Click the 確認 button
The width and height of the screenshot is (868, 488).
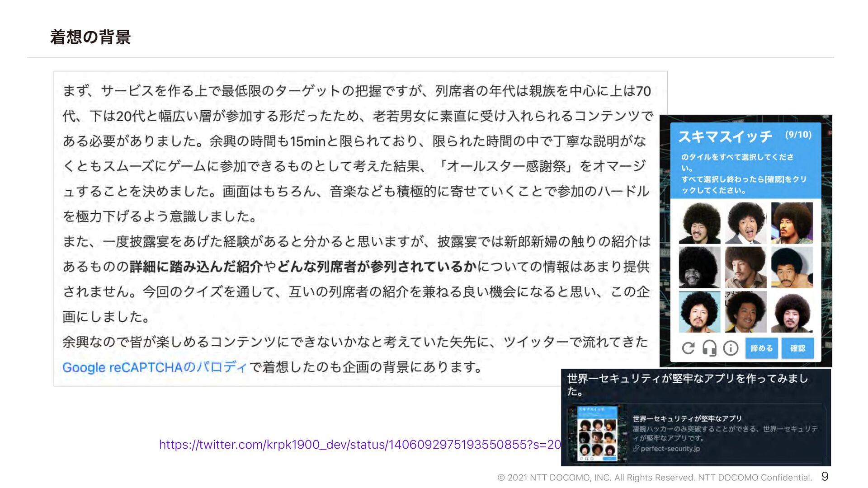(797, 348)
